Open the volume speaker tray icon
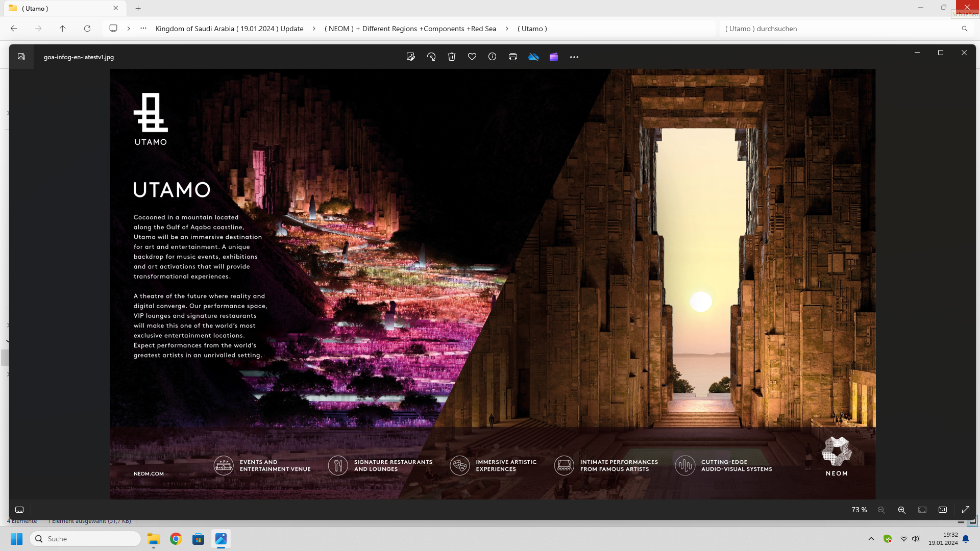Viewport: 980px width, 551px height. [916, 539]
